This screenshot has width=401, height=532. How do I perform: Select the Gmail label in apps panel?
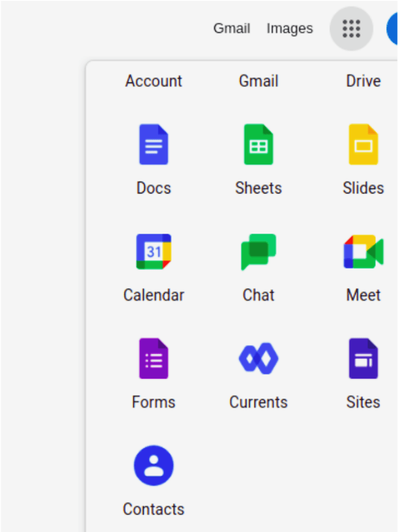(258, 81)
